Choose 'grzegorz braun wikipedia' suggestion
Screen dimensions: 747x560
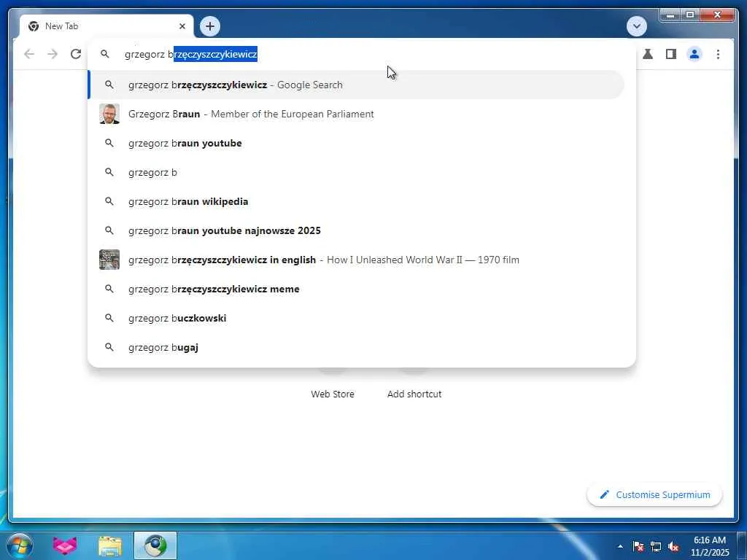pyautogui.click(x=356, y=201)
